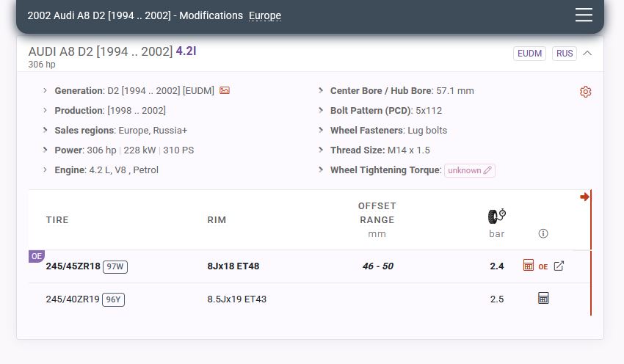Click the 245/45ZR18 tire size text
Viewport: 624px width, 364px height.
click(73, 266)
